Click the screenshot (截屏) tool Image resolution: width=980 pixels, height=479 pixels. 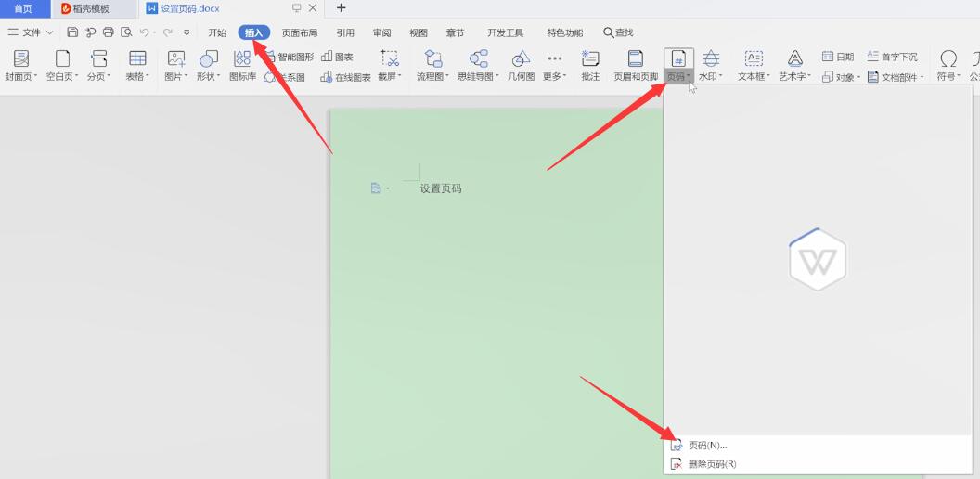[x=390, y=66]
